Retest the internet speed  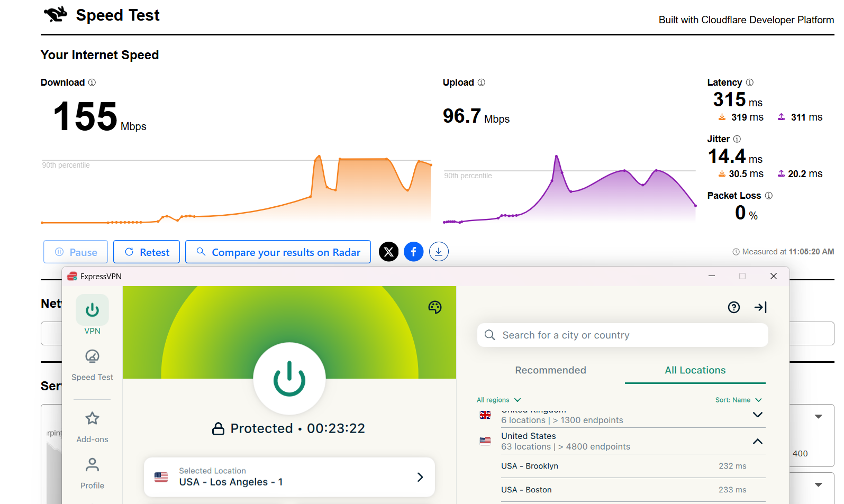click(147, 252)
